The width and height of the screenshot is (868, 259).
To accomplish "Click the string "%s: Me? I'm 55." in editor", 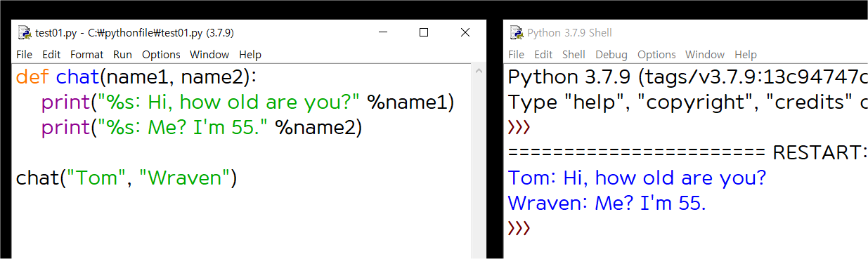I will point(183,128).
